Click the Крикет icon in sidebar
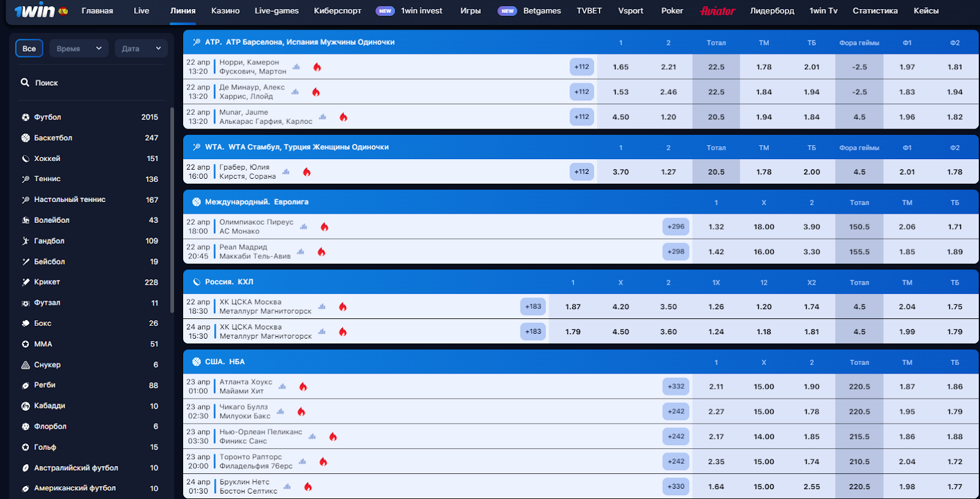Viewport: 980px width, 499px height. pyautogui.click(x=26, y=282)
